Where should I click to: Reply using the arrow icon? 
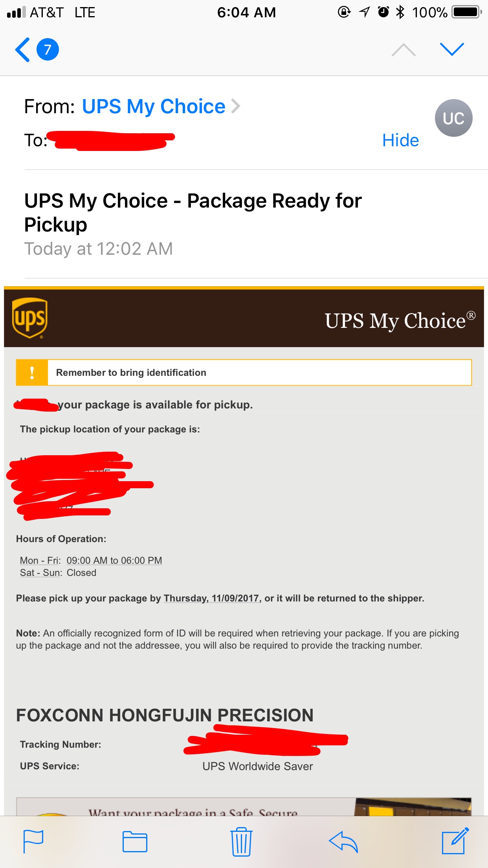coord(343,842)
